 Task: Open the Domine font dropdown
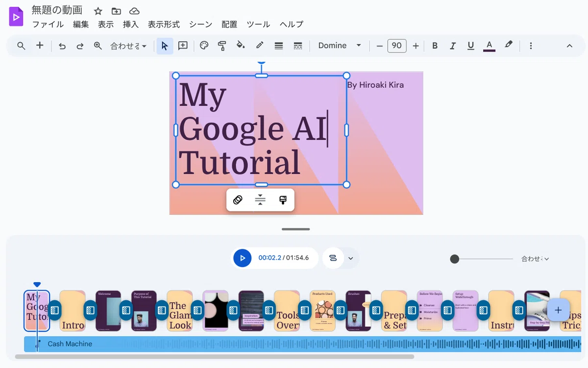coord(340,46)
